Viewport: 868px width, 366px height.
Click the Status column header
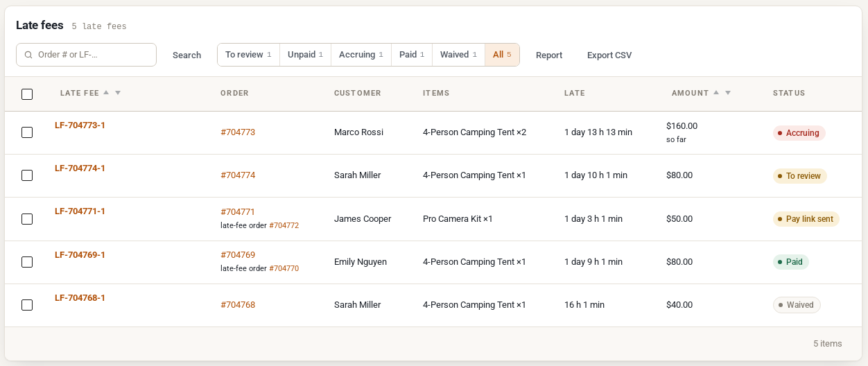(x=789, y=93)
